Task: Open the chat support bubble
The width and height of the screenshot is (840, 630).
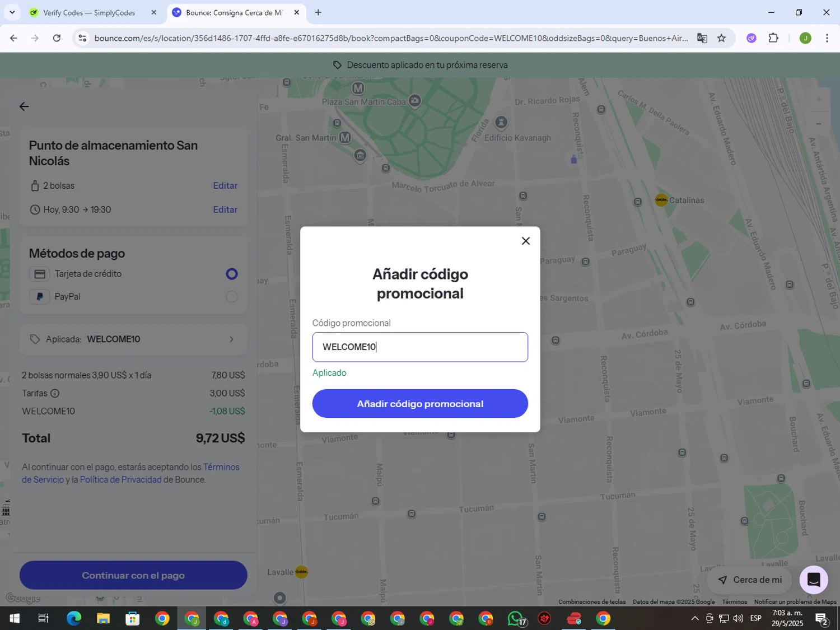Action: pyautogui.click(x=814, y=580)
